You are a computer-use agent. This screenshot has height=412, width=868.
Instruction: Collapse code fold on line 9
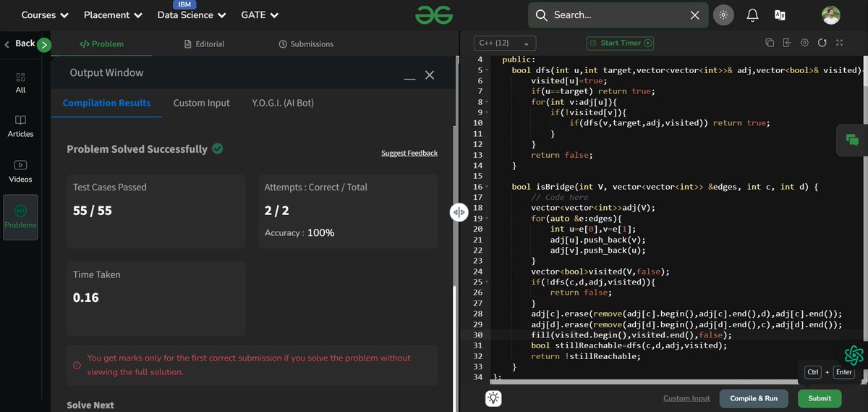(x=488, y=113)
